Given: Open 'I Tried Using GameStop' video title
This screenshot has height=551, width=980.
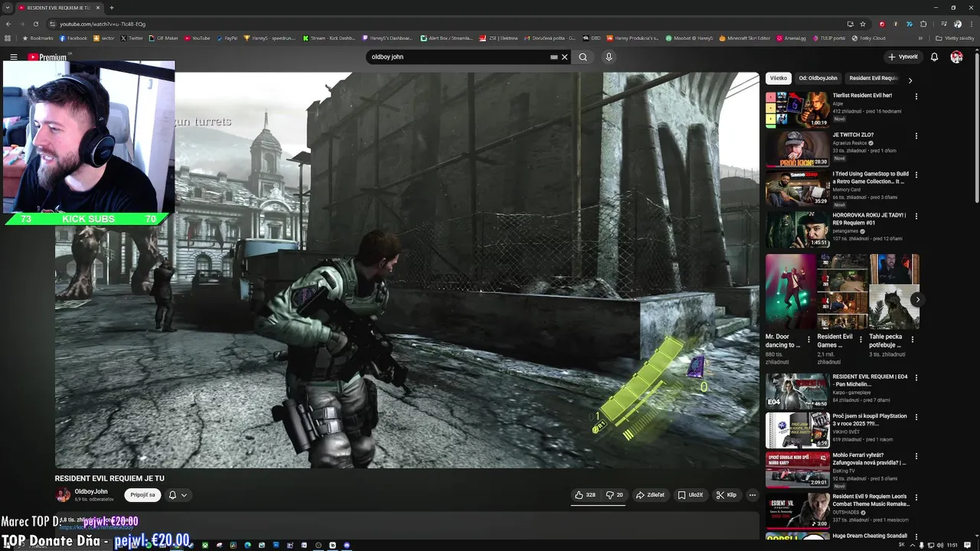Looking at the screenshot, I should tap(871, 178).
